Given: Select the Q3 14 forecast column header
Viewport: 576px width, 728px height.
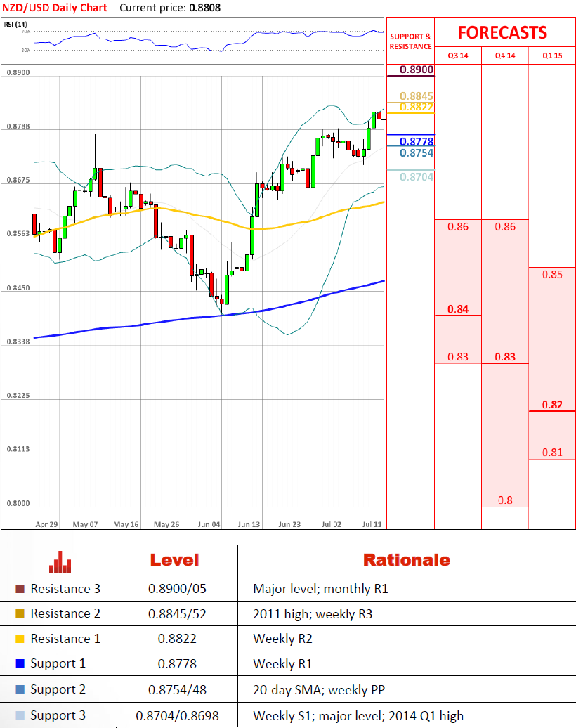Looking at the screenshot, I should 458,56.
